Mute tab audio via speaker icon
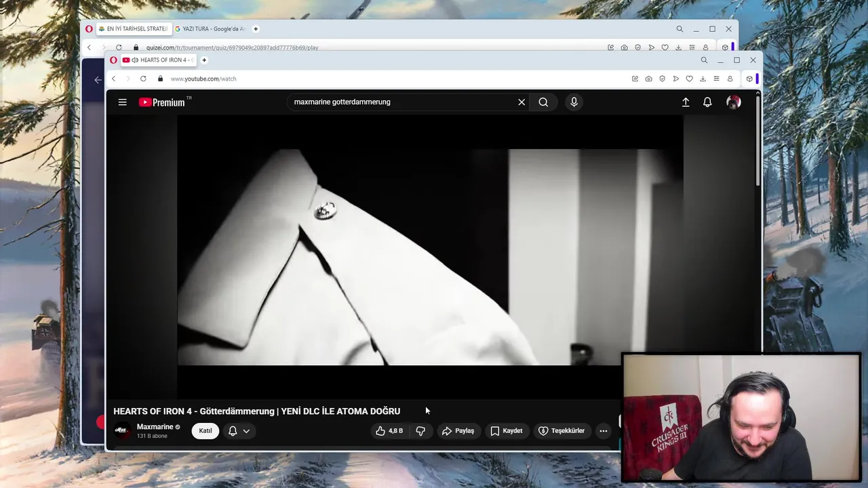The image size is (868, 488). pyautogui.click(x=135, y=60)
